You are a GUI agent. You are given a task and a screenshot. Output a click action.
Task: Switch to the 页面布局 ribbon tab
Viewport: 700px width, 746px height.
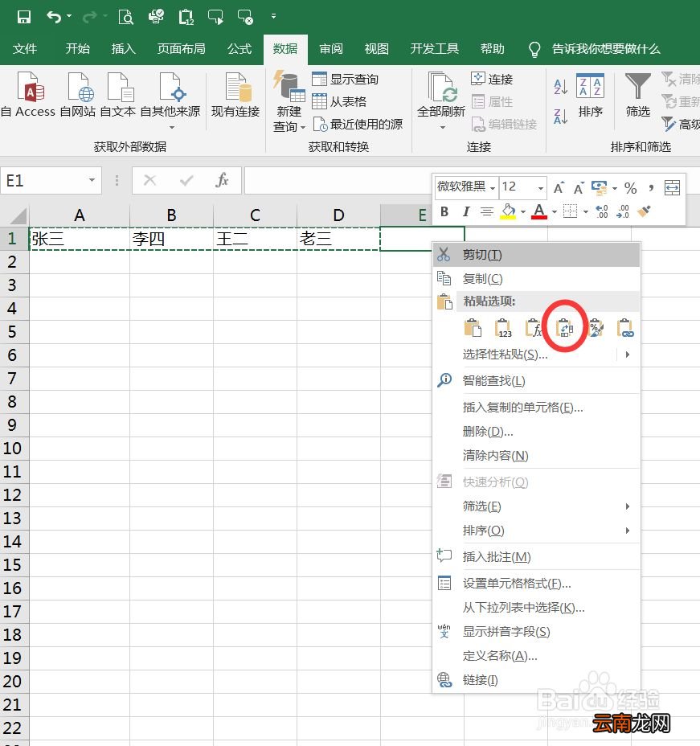coord(182,49)
